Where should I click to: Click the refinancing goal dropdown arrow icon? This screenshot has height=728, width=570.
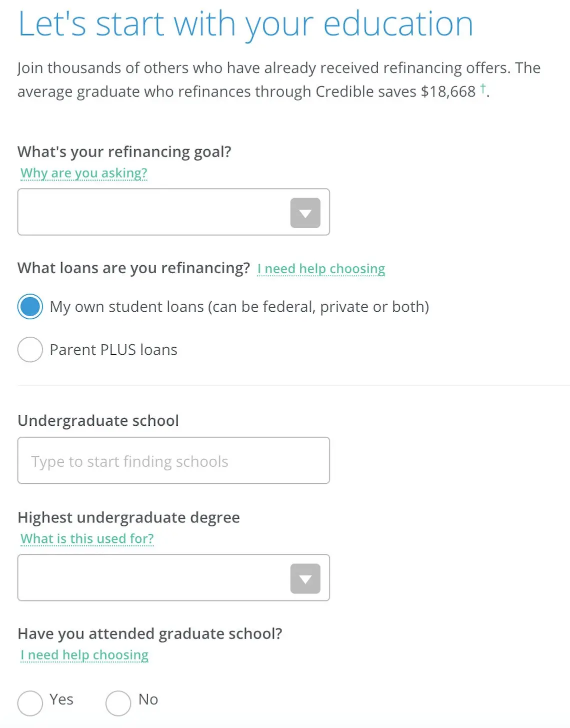coord(305,213)
